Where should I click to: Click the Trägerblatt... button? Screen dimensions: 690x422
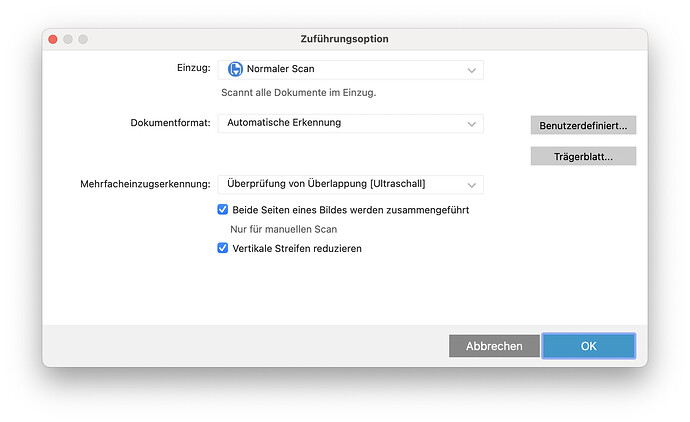click(x=583, y=156)
